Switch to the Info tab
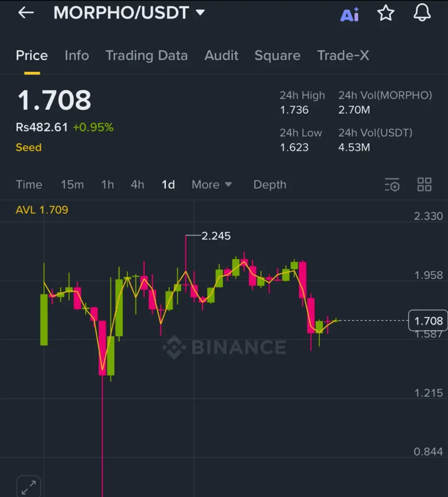Image resolution: width=448 pixels, height=497 pixels. point(77,56)
